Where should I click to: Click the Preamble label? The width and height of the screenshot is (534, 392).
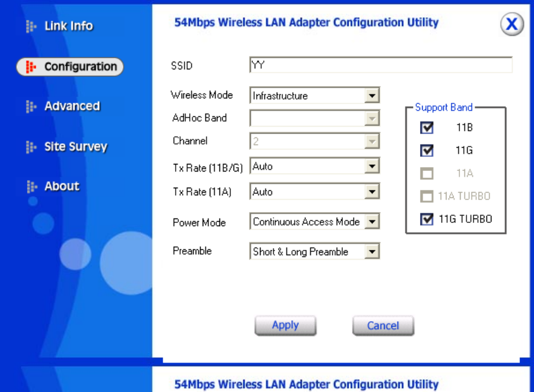pos(192,251)
